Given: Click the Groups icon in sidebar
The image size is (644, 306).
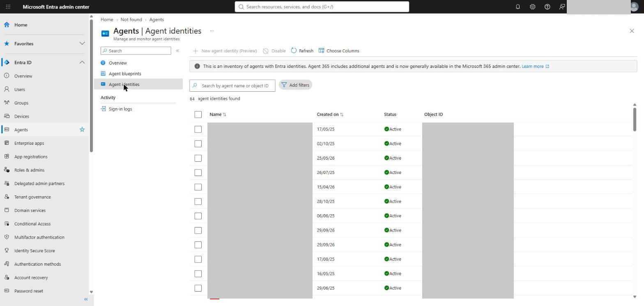Looking at the screenshot, I should [7, 103].
